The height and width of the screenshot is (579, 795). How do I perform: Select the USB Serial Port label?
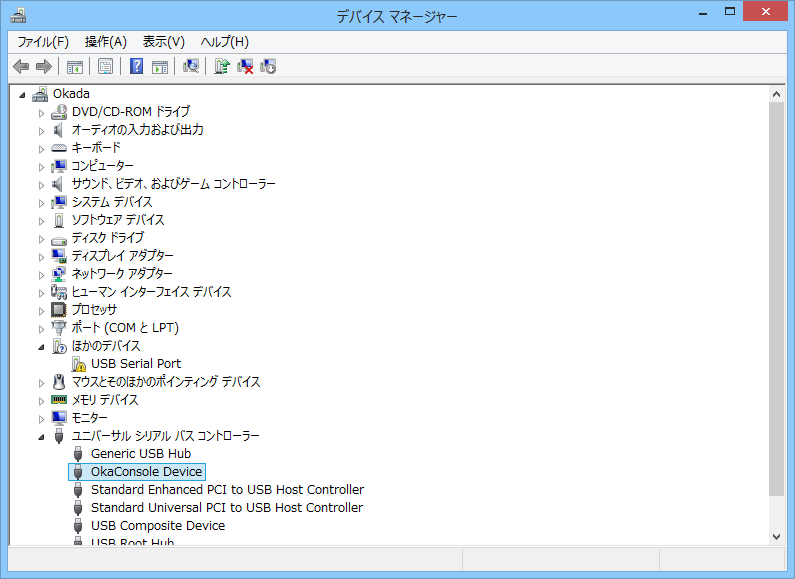tap(136, 364)
